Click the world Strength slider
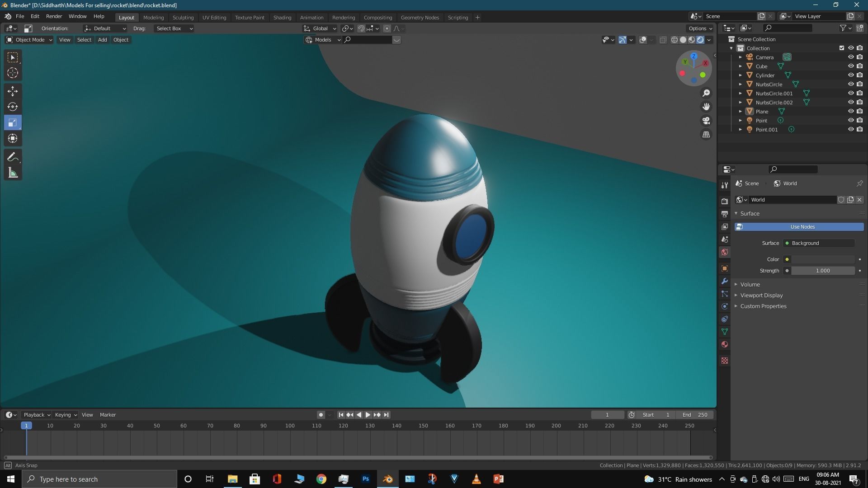Screen dimensions: 868x488 click(x=822, y=271)
